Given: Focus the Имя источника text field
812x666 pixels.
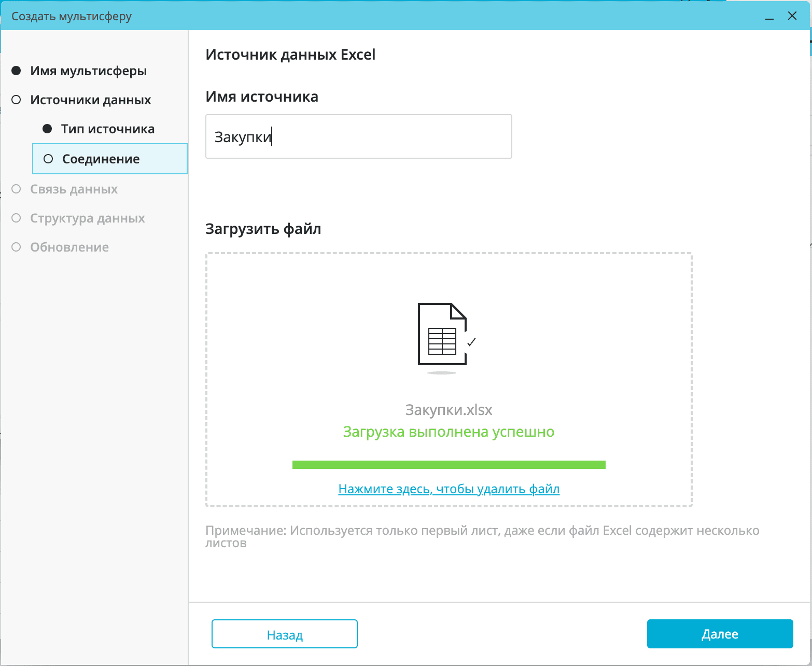Looking at the screenshot, I should [x=358, y=136].
